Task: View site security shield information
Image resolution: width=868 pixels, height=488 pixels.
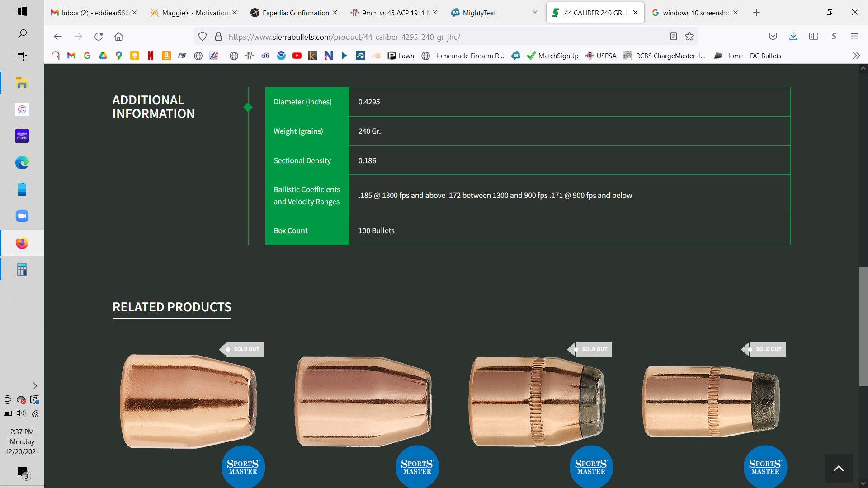Action: point(203,37)
